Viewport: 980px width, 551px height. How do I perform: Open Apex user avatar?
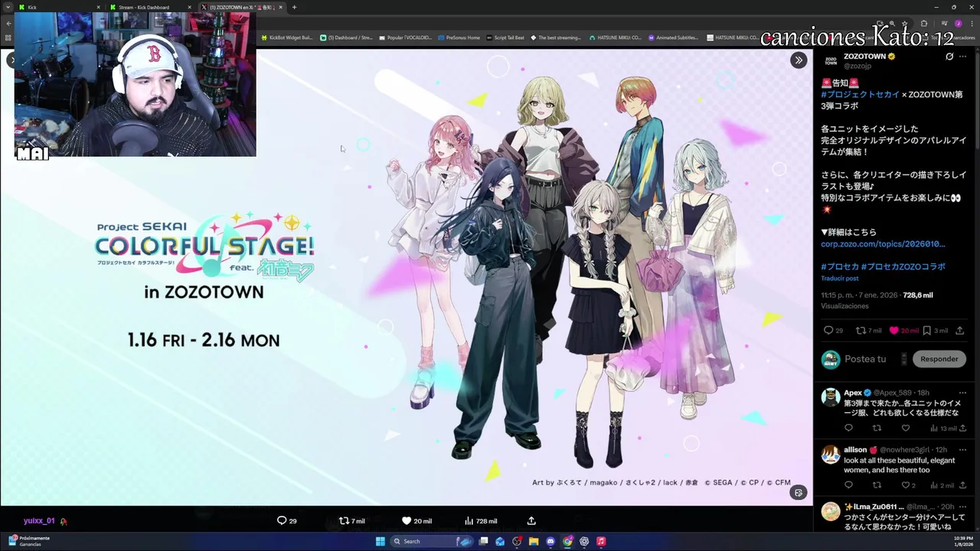pyautogui.click(x=830, y=397)
